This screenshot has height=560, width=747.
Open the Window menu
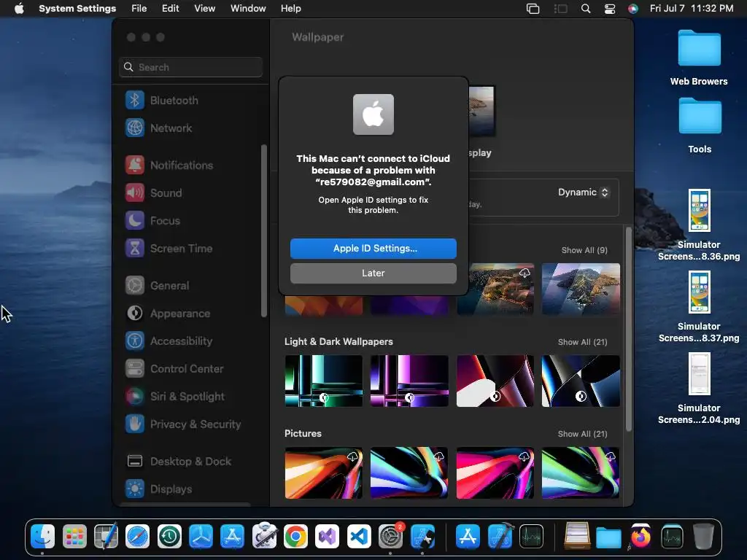pos(248,9)
